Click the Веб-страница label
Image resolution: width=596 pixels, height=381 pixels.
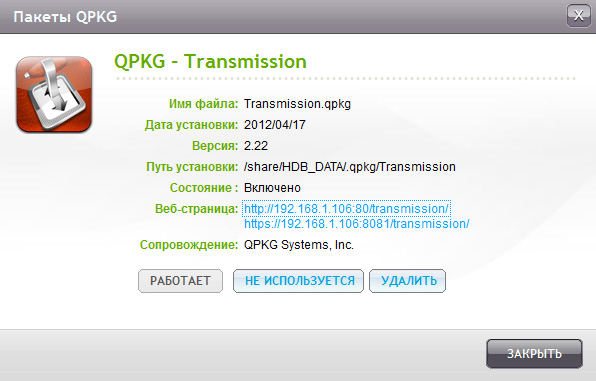coord(196,209)
